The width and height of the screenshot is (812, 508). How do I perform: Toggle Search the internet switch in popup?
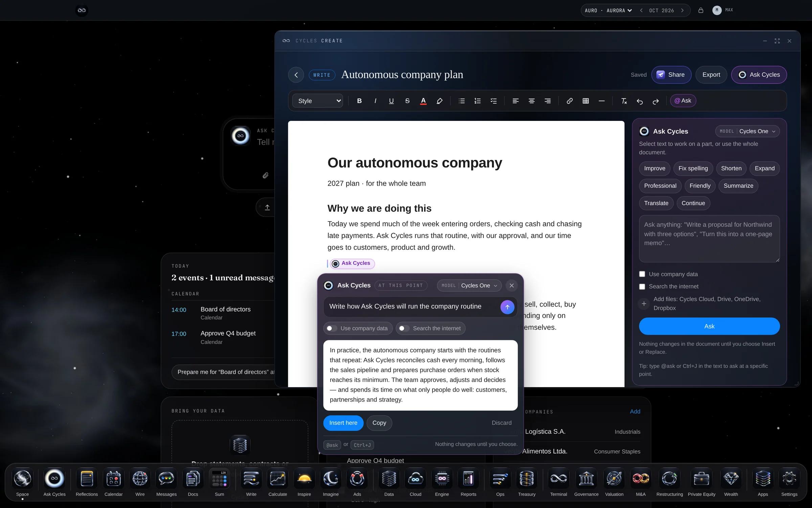[404, 328]
